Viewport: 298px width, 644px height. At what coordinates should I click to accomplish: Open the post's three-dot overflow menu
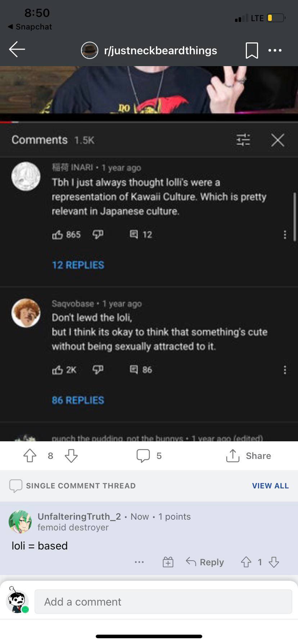coord(275,50)
